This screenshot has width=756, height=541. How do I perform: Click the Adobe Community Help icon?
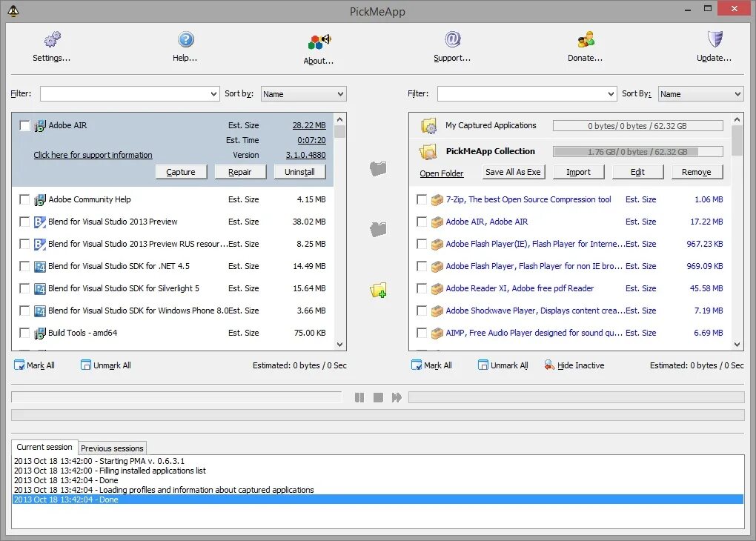[40, 199]
